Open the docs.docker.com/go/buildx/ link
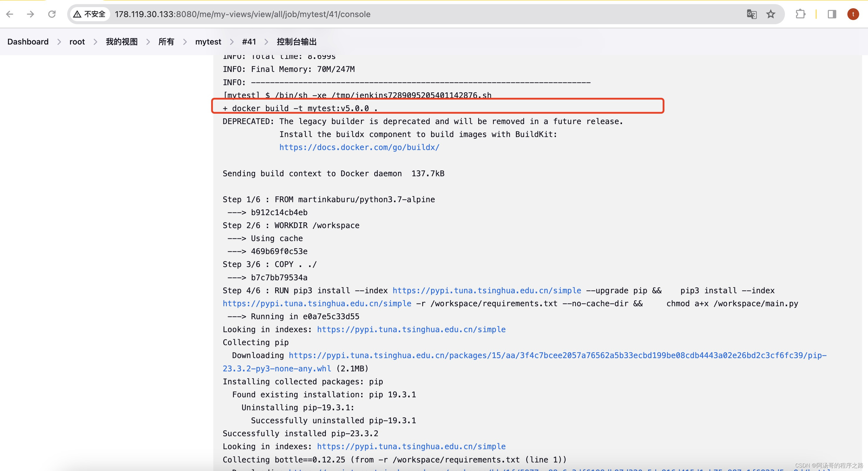Viewport: 868px width, 471px height. [359, 147]
